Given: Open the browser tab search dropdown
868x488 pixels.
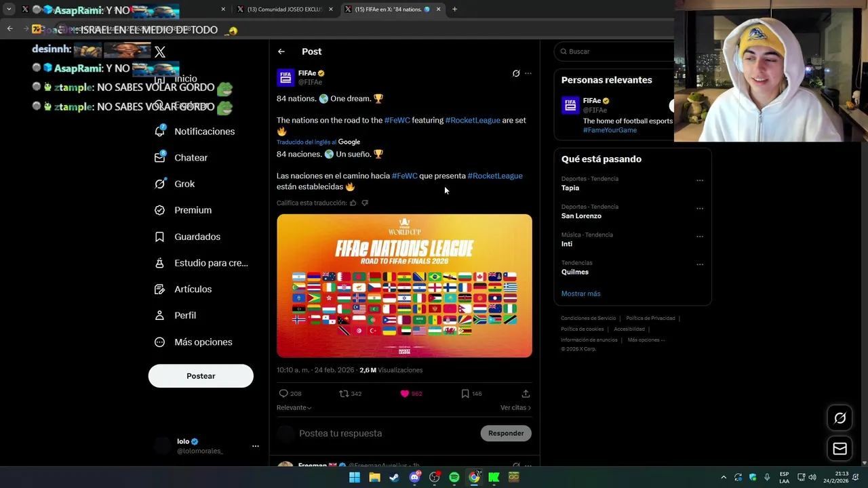Looking at the screenshot, I should coord(9,9).
